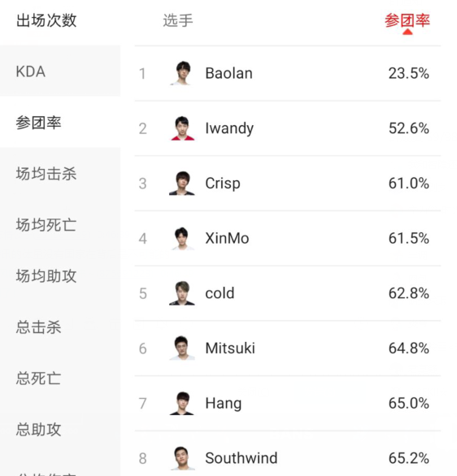View Southwind's player avatar
The image size is (457, 476).
[182, 458]
